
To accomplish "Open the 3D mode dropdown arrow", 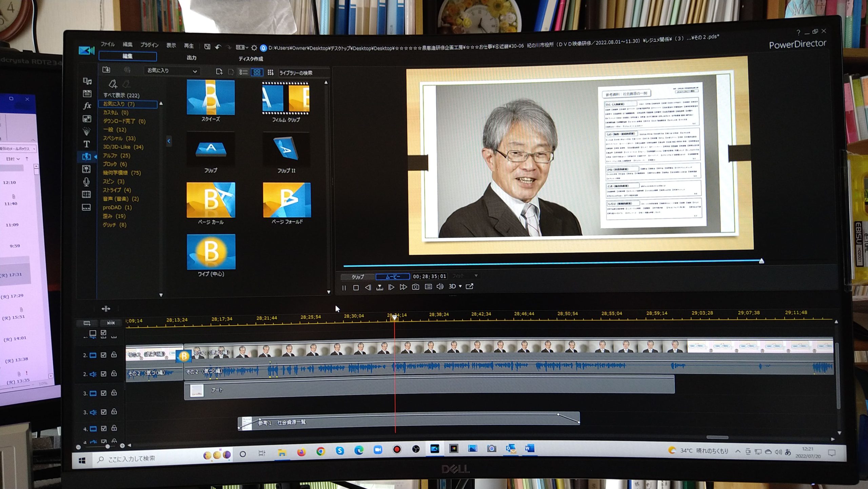I will click(460, 286).
